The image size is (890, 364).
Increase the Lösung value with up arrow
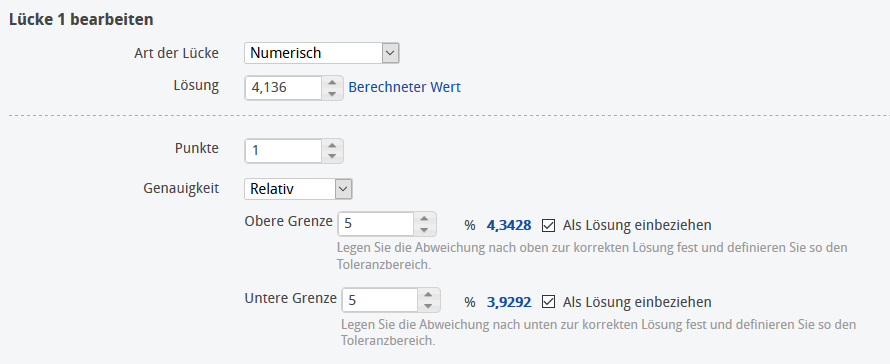click(332, 83)
